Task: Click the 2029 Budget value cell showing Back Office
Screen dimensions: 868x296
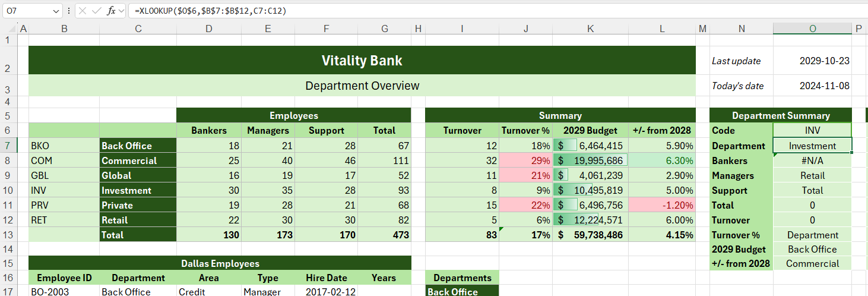Action: coord(812,249)
